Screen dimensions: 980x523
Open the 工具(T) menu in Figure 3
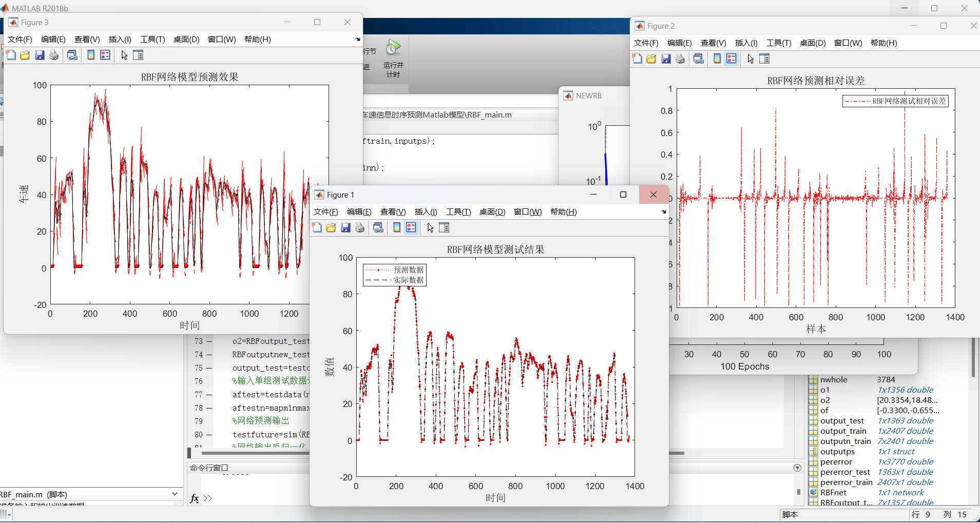[x=152, y=40]
